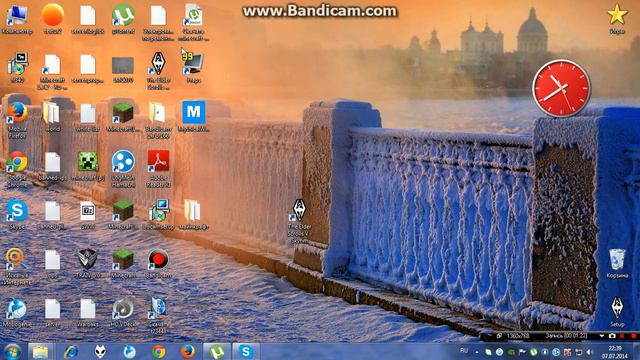Image resolution: width=640 pixels, height=360 pixels.
Task: Open the Computer shortcut on the desktop
Action: (17, 18)
